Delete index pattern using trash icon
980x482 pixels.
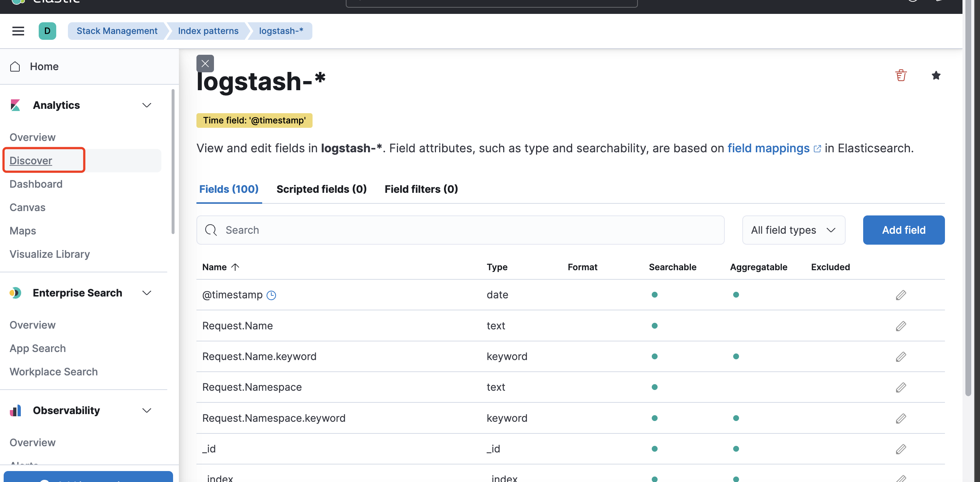[900, 75]
